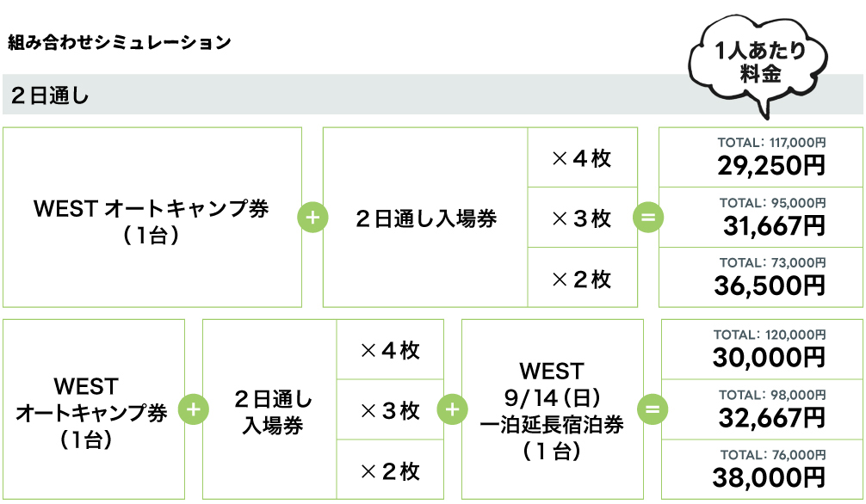The width and height of the screenshot is (866, 504).
Task: Click the 36,500円 price cell
Action: [x=760, y=278]
